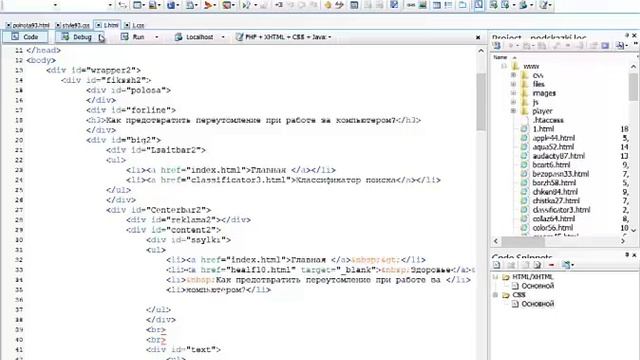Viewport: 640px width, 360px height.
Task: Select color56.html in the project tree
Action: tap(553, 228)
